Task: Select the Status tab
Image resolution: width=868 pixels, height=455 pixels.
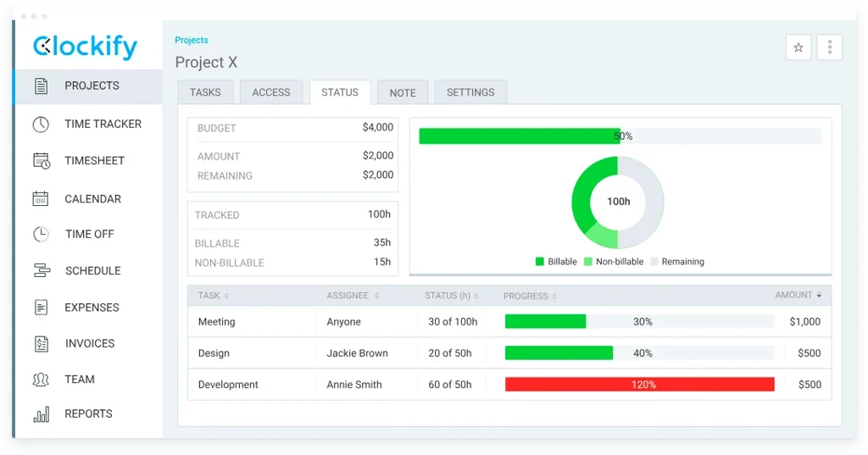Action: pos(340,92)
